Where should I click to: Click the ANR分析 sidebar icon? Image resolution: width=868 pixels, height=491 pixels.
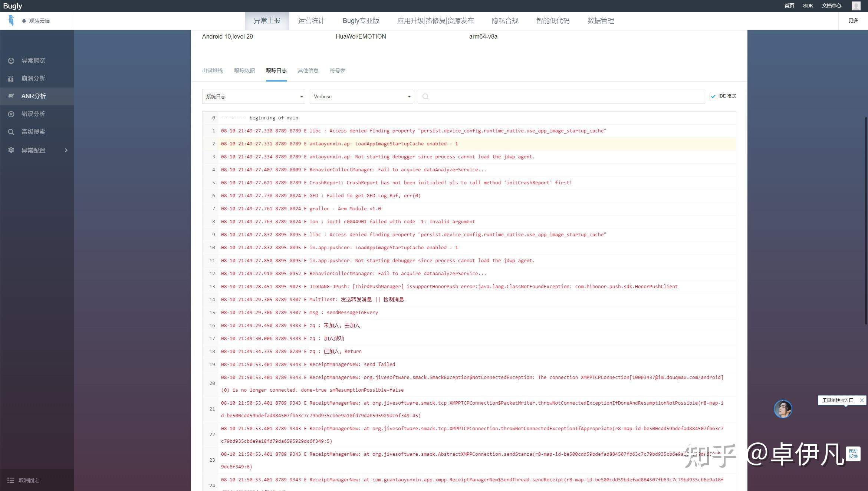tap(11, 96)
